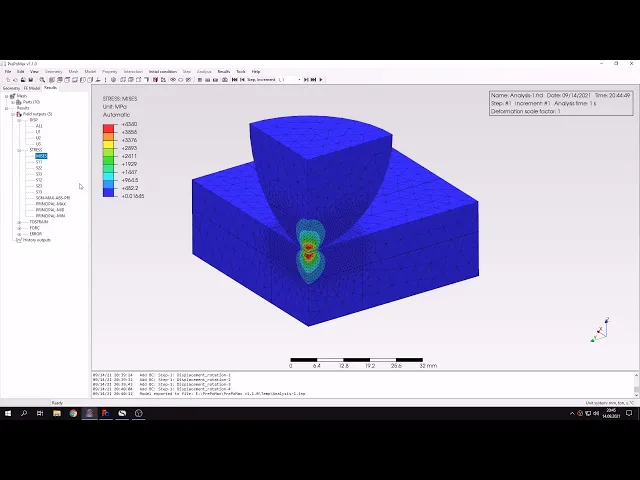The width and height of the screenshot is (640, 480).
Task: Click the Zoom to fit magnifier icon
Action: coord(42,80)
